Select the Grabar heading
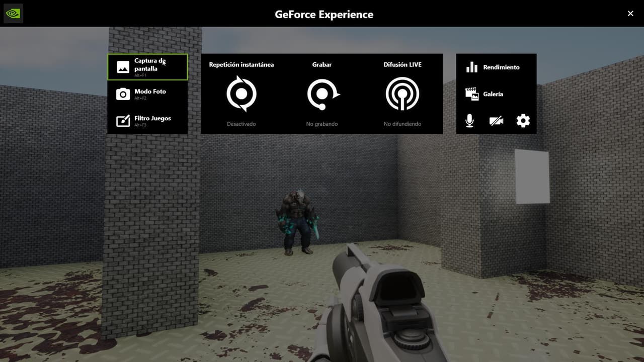Image resolution: width=644 pixels, height=362 pixels. click(x=322, y=64)
